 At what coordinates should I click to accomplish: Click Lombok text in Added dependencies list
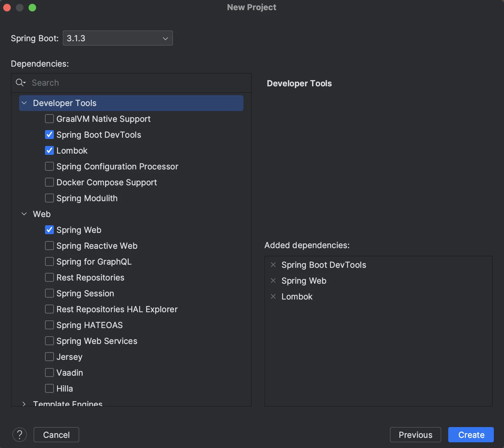click(x=297, y=297)
